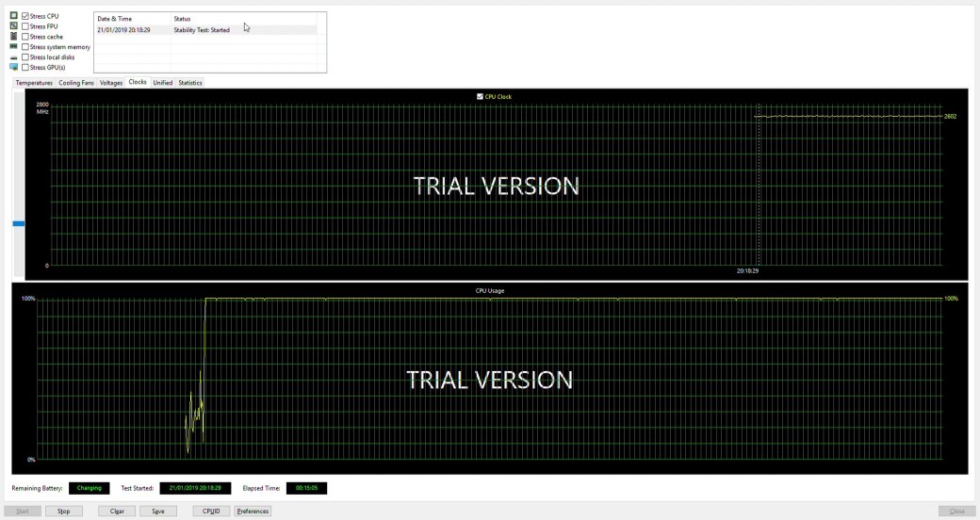Click the Charging battery status field
The image size is (980, 520).
pos(90,488)
